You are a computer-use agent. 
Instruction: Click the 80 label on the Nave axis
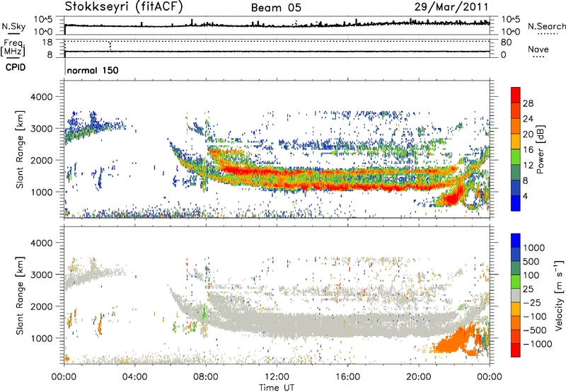506,42
